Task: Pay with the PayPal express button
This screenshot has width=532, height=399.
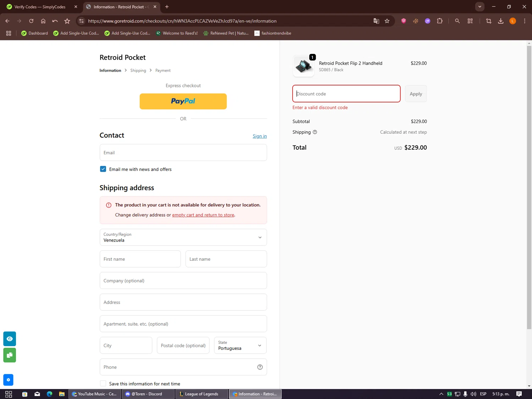Action: coord(183,101)
